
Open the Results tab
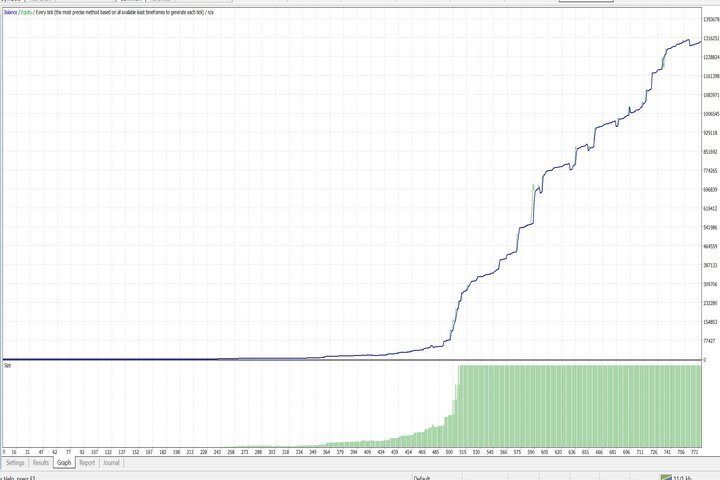click(x=41, y=463)
